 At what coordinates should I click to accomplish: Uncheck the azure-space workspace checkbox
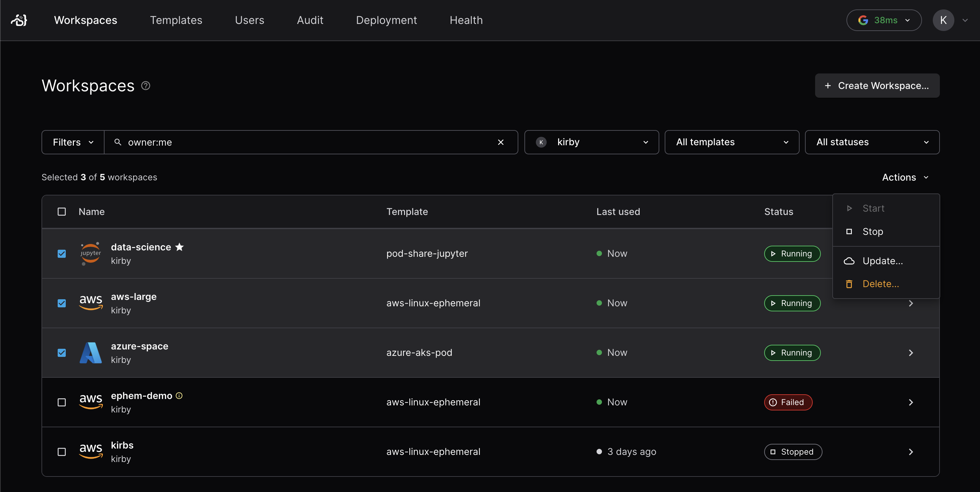tap(62, 352)
